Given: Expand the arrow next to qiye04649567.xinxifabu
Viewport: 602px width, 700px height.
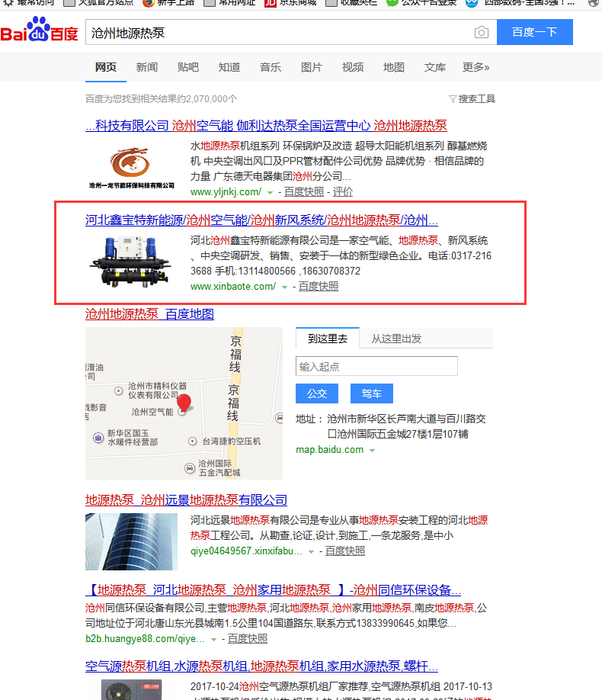Looking at the screenshot, I should tap(311, 552).
